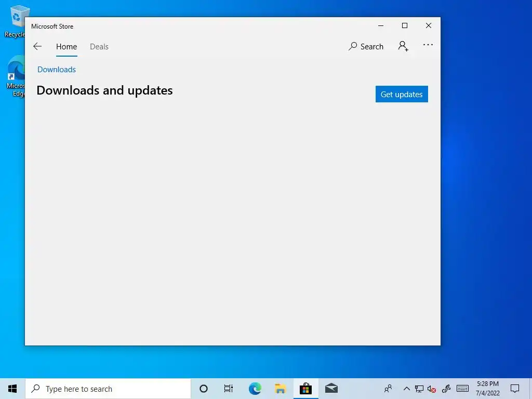Screen dimensions: 532x399
Task: Open Search in Microsoft Store
Action: point(366,46)
